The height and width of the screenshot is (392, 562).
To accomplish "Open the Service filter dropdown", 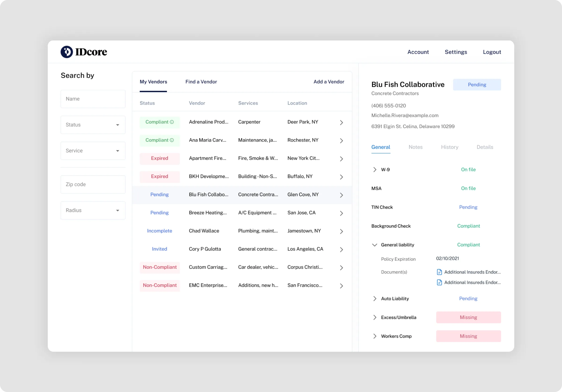I will pyautogui.click(x=93, y=151).
